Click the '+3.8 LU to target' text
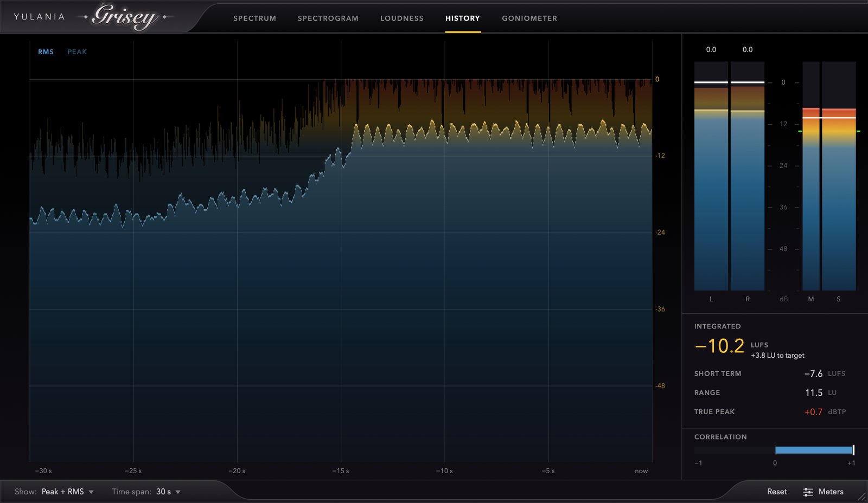The height and width of the screenshot is (503, 868). [x=777, y=356]
